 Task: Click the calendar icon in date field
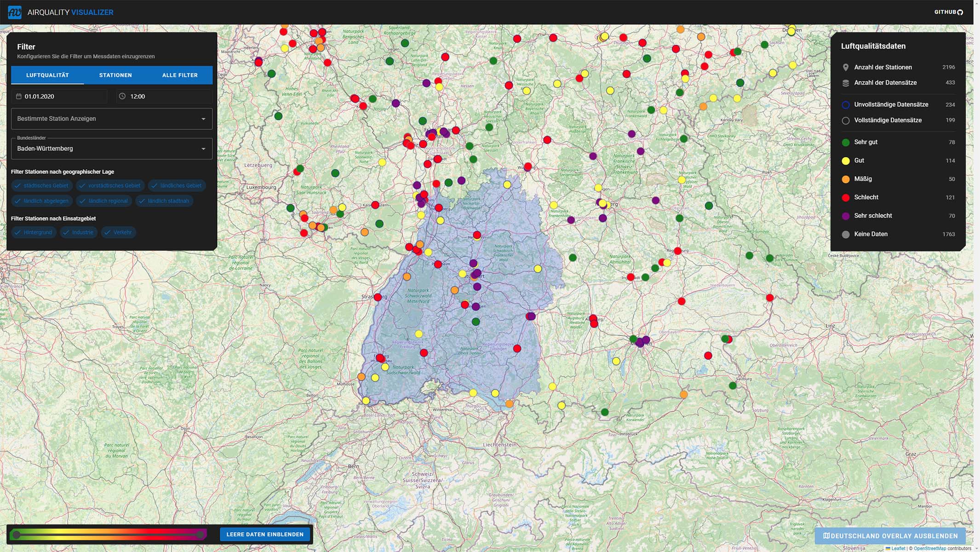pyautogui.click(x=19, y=96)
